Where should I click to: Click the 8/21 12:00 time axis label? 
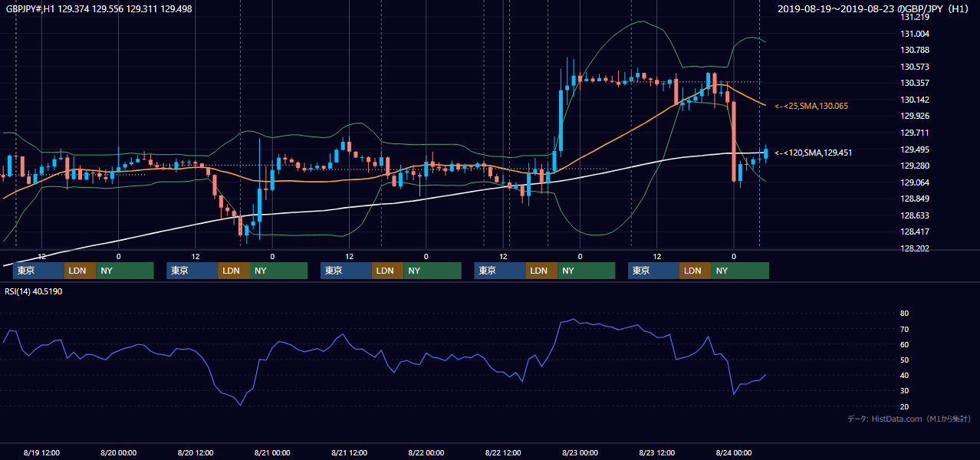click(350, 452)
